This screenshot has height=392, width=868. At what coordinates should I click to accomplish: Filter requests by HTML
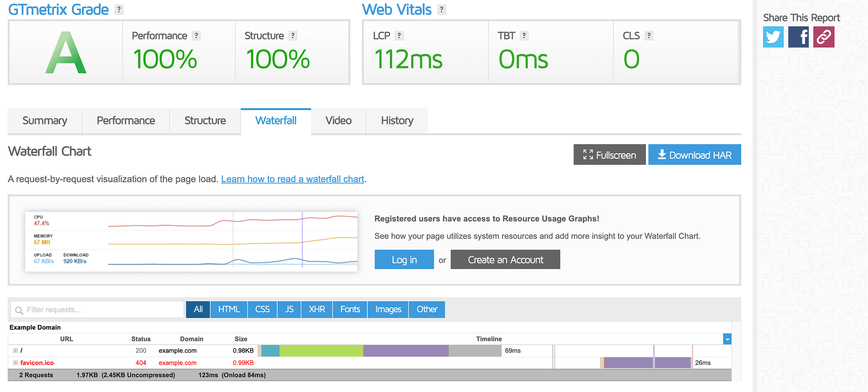tap(229, 309)
